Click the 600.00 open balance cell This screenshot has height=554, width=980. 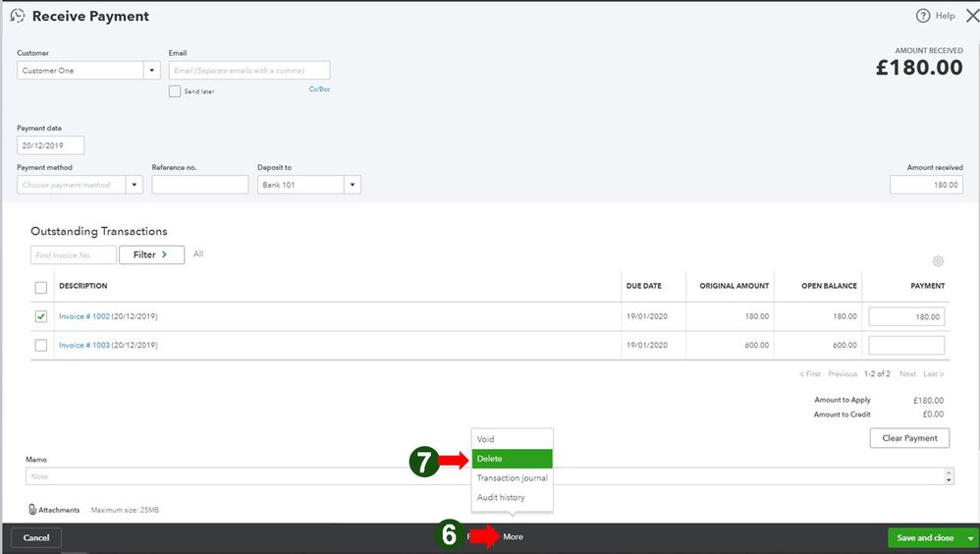coord(844,345)
